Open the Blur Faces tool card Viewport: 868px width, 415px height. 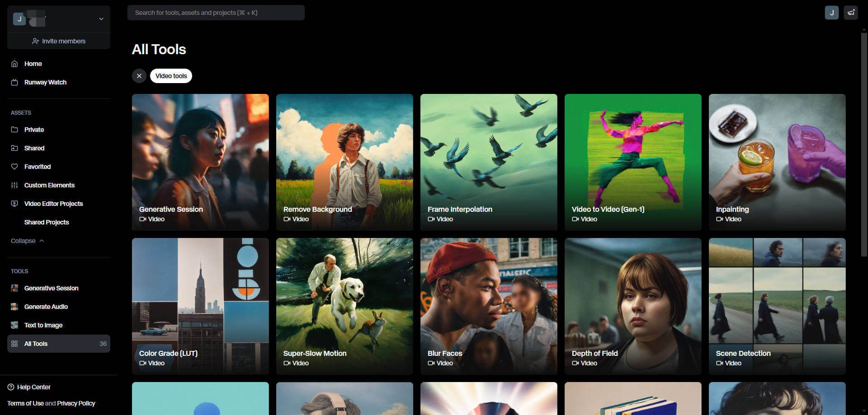point(489,306)
